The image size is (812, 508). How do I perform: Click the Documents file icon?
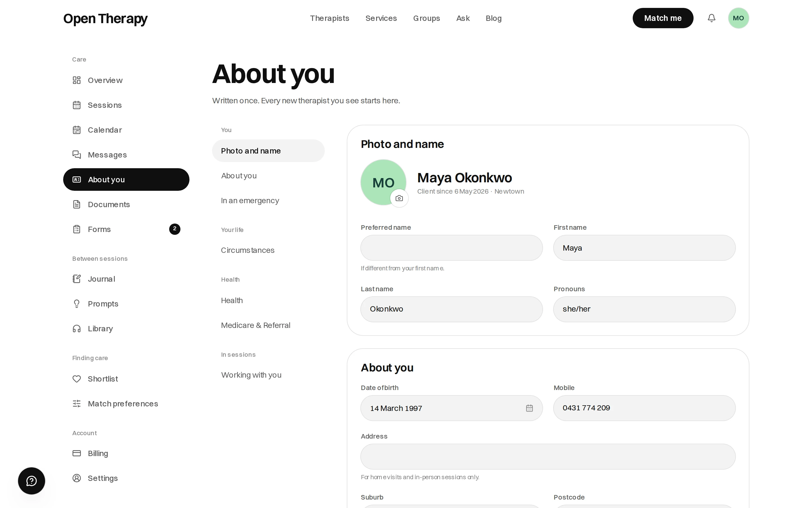[76, 204]
